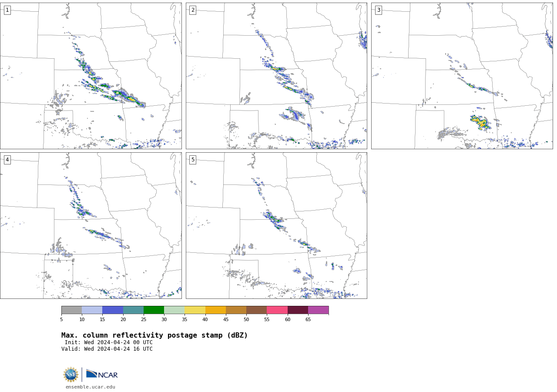This screenshot has height=392, width=557.
Task: Click the Max. column reflectivity title
Action: pos(154,335)
